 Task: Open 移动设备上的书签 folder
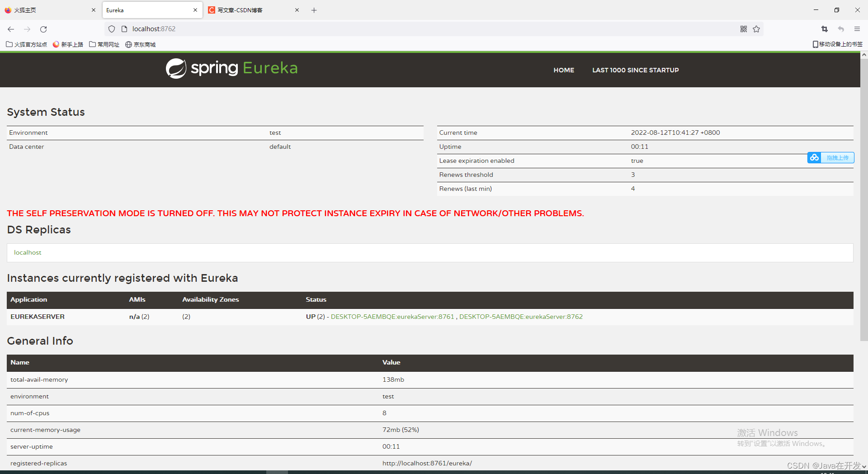[x=838, y=44]
